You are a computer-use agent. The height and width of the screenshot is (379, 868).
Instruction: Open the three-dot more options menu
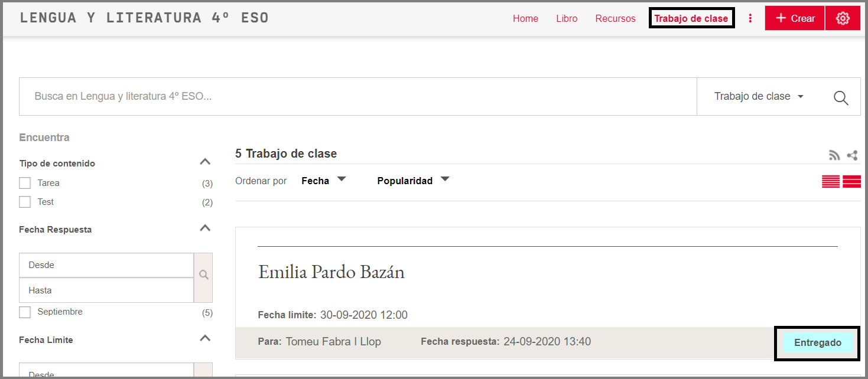point(750,18)
